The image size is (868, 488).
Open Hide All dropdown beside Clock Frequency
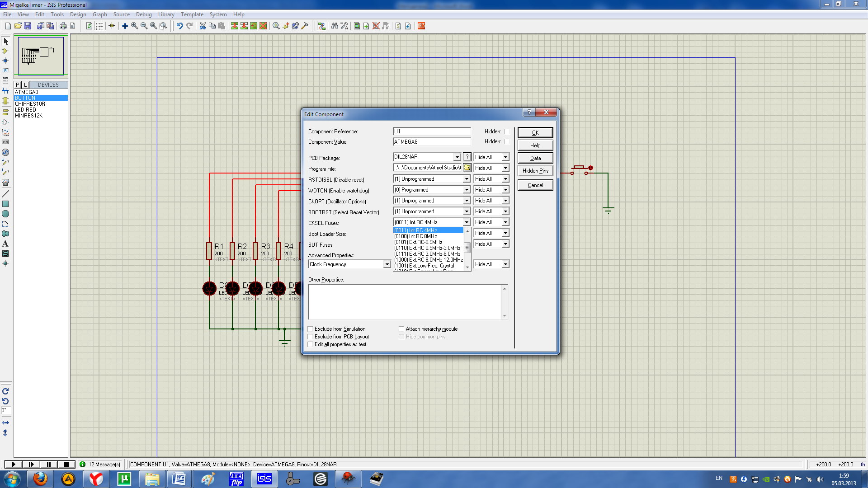point(505,264)
